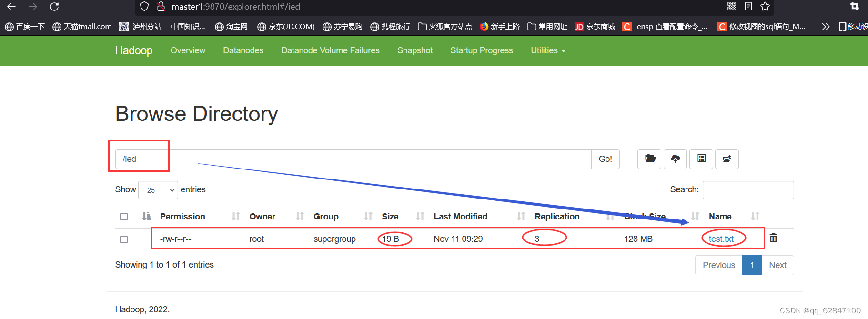868x319 pixels.
Task: Reload the current page
Action: pyautogui.click(x=54, y=7)
